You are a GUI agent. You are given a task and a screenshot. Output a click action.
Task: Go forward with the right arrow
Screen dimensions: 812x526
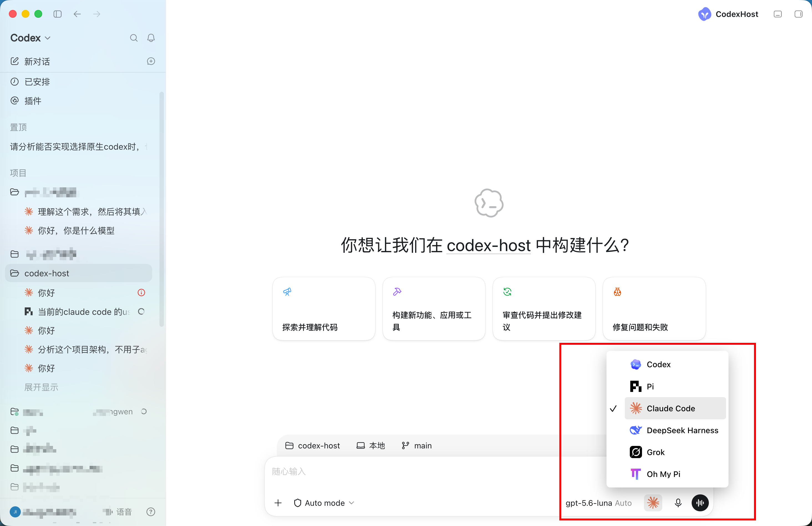click(x=97, y=14)
